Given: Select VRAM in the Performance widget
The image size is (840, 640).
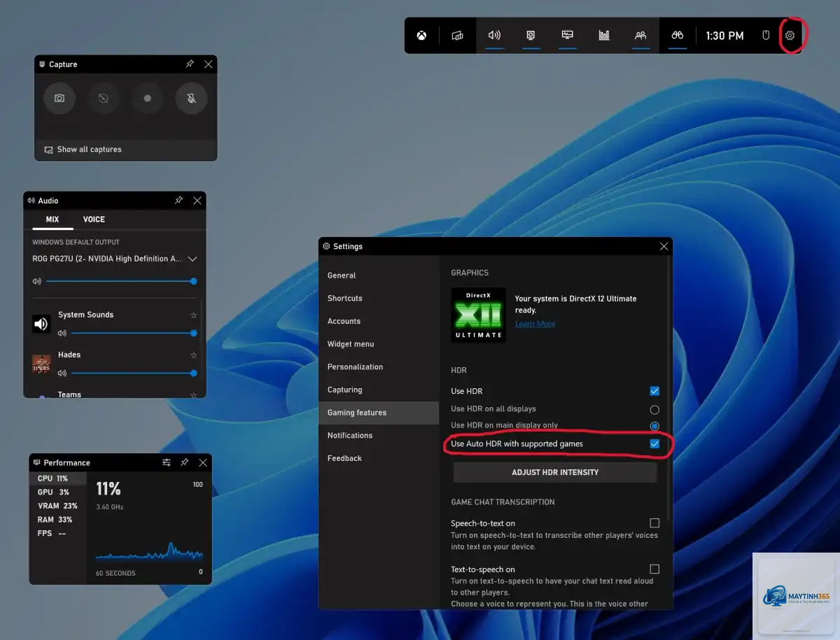Looking at the screenshot, I should coord(57,506).
